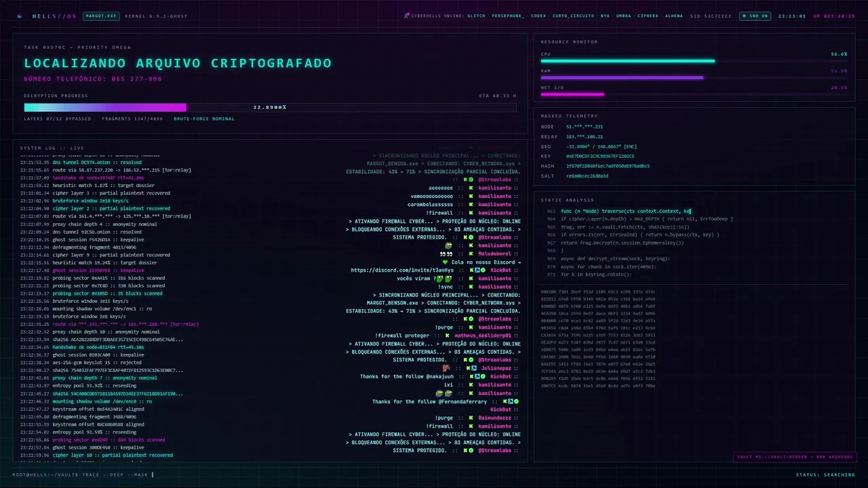Click the MARGOT.EXE process badge
Screen dimensions: 868x488
[x=101, y=16]
